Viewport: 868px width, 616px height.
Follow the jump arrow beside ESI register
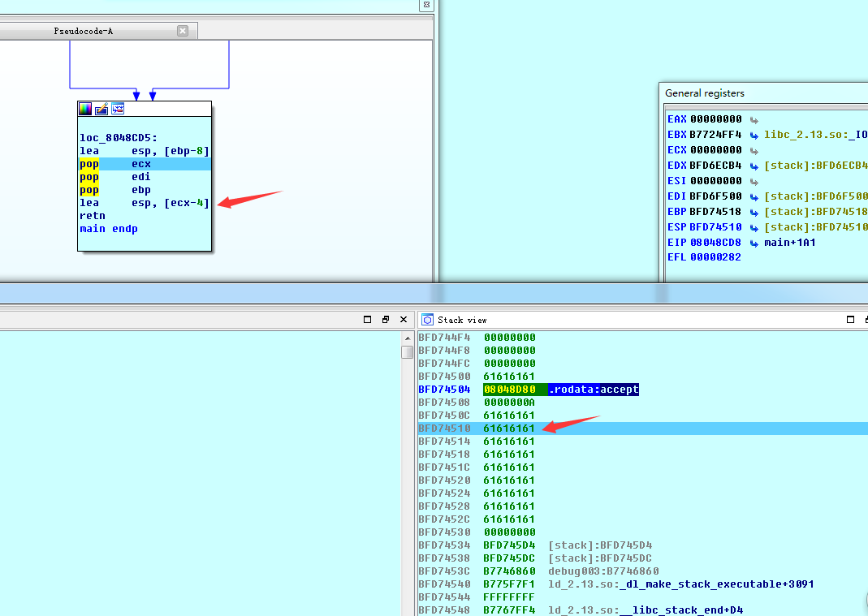754,182
